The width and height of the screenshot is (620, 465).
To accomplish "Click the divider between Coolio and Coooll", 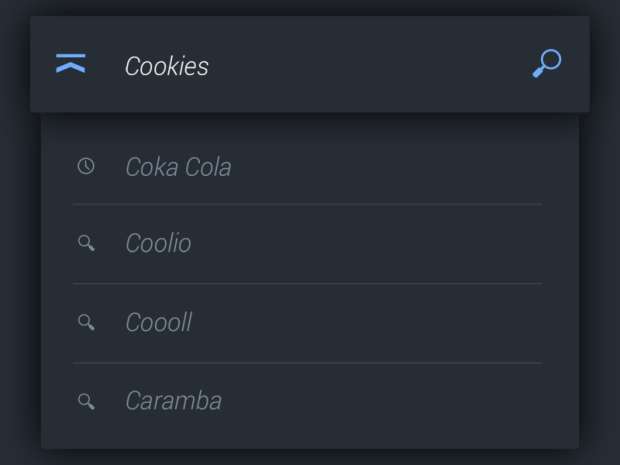I will coord(307,284).
